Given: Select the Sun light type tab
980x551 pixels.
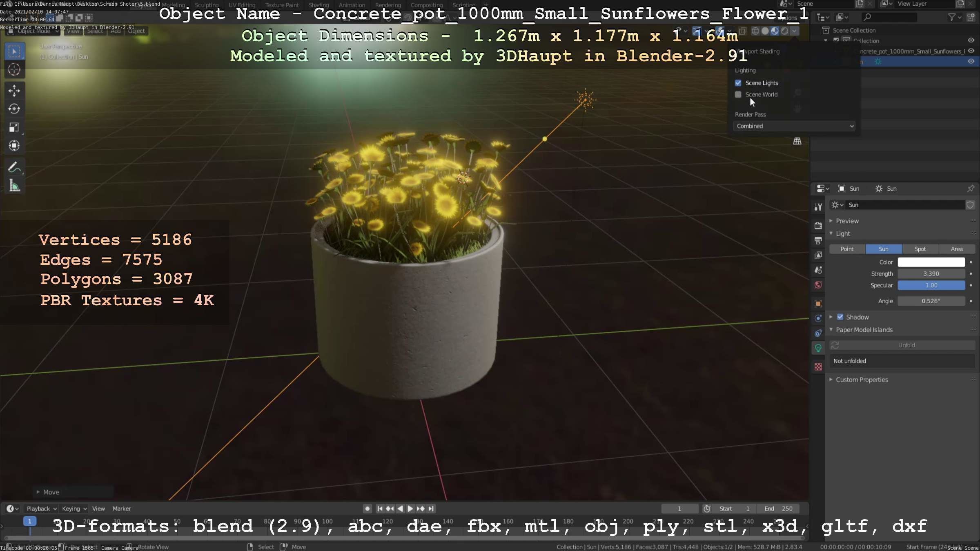Looking at the screenshot, I should click(884, 249).
